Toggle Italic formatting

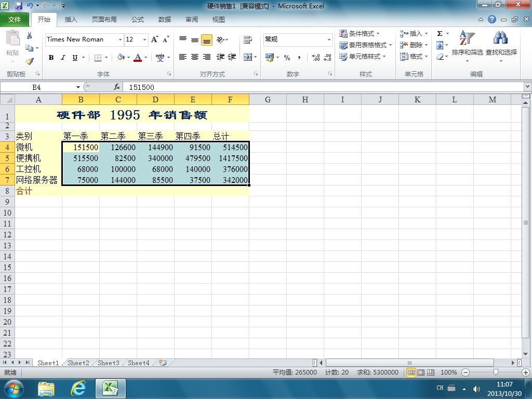[63, 57]
